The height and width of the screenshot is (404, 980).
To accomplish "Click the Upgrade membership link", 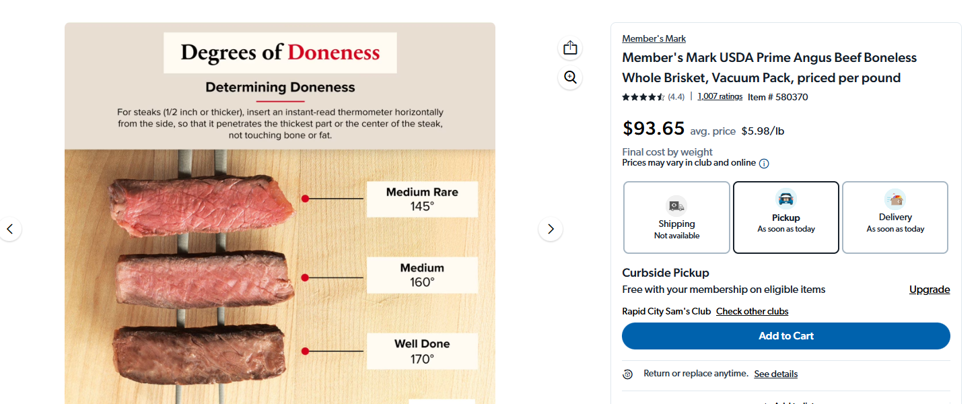I will point(929,290).
